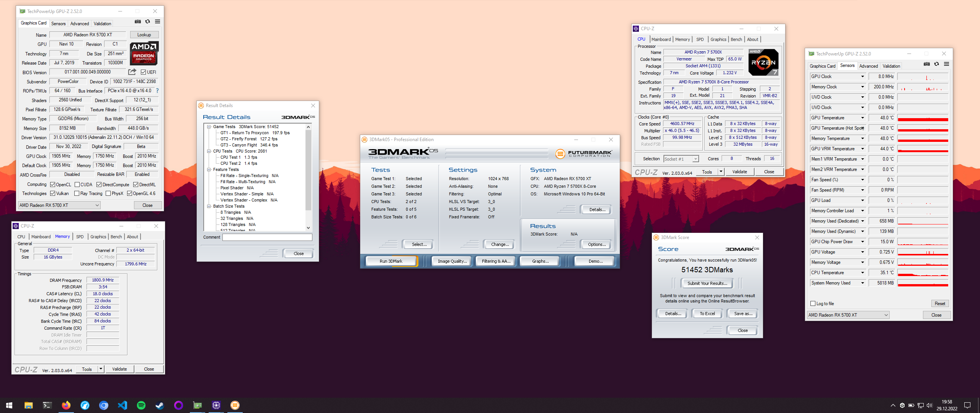The width and height of the screenshot is (980, 413).
Task: Open Fan Speed (RPM) sensor dropdown
Action: [862, 190]
